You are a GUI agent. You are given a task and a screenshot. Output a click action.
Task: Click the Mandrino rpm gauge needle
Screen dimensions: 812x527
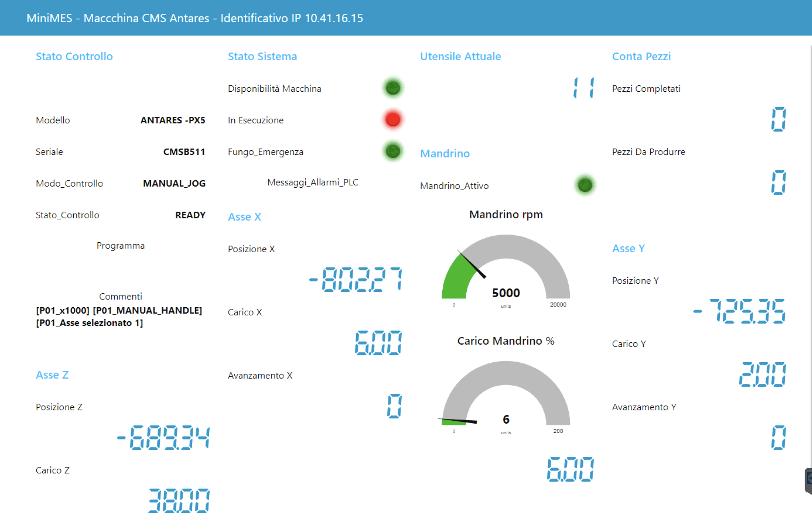[x=471, y=264]
